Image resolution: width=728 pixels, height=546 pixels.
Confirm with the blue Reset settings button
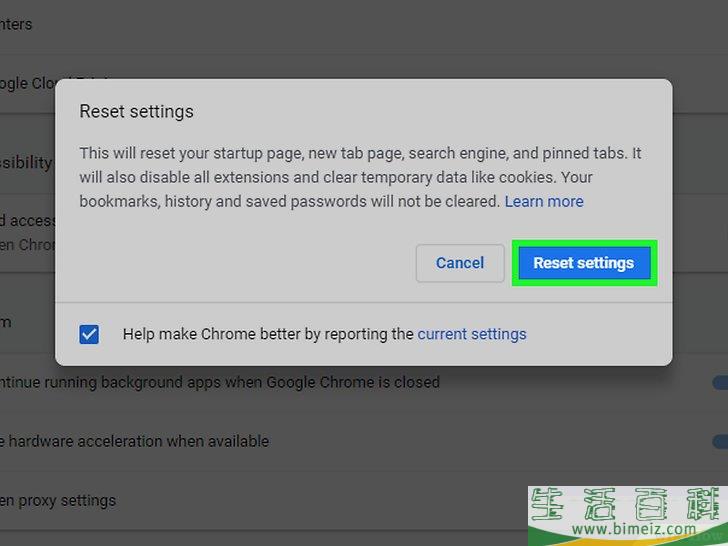coord(584,263)
